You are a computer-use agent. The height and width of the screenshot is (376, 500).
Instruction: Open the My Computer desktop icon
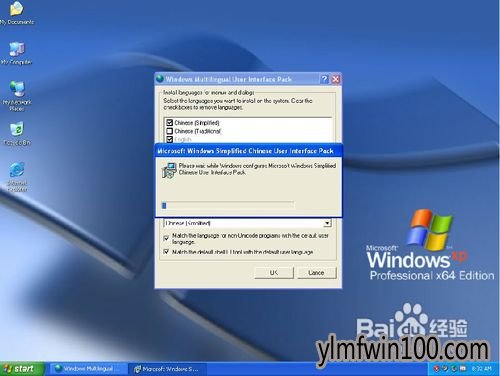point(17,53)
